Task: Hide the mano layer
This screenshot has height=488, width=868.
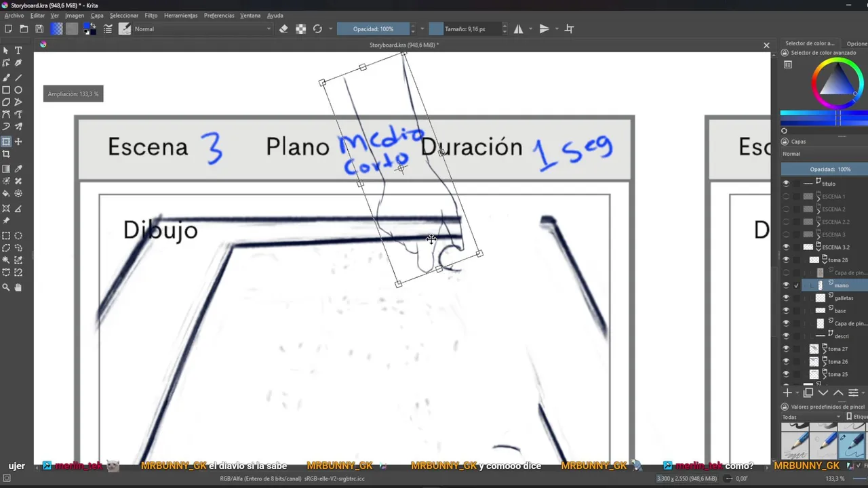Action: tap(786, 285)
